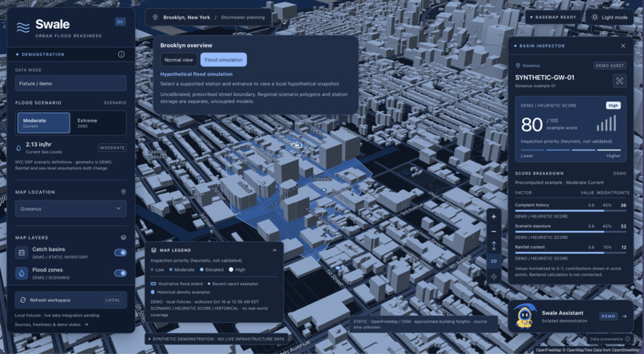Toggle the Catch basins layer switch
This screenshot has height=354, width=644.
coord(121,253)
